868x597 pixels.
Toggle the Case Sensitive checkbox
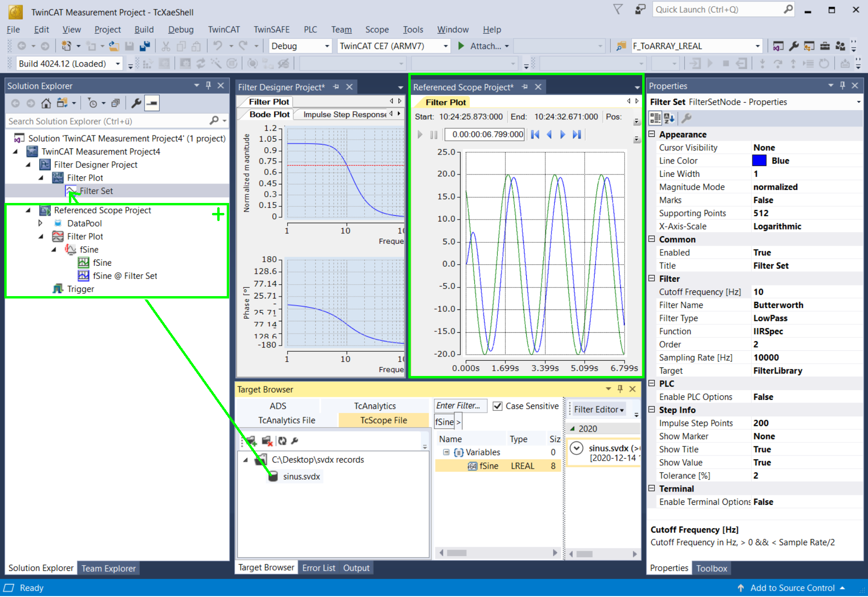498,406
